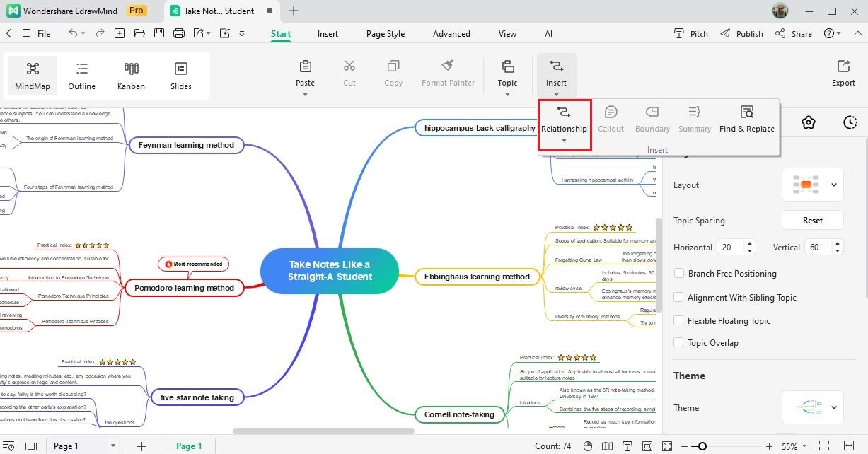Open the Page Style tab
The width and height of the screenshot is (868, 454).
[386, 33]
